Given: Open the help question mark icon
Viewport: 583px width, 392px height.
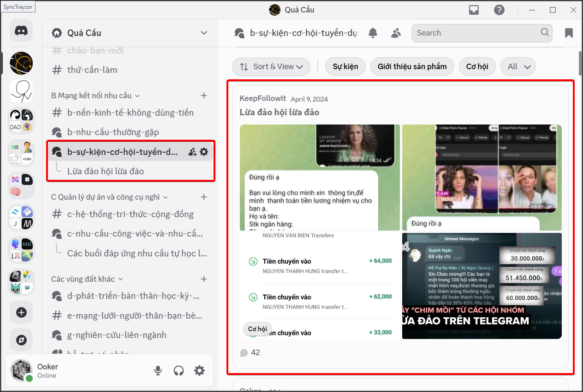Looking at the screenshot, I should 499,10.
